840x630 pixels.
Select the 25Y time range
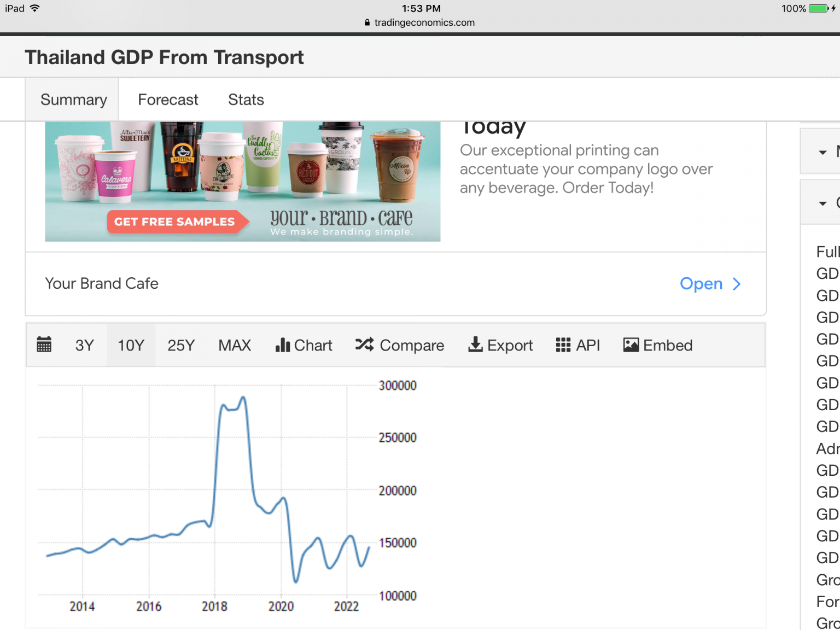(181, 345)
